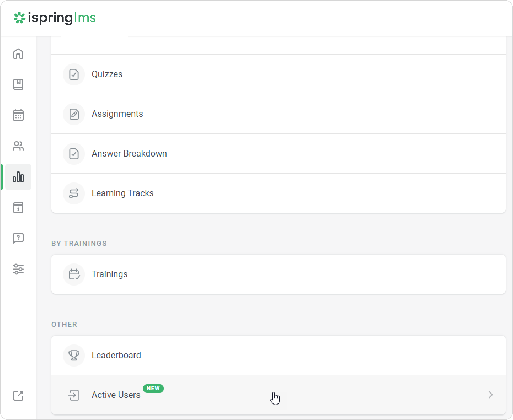
Task: Open the calendar icon in sidebar
Action: coord(18,115)
